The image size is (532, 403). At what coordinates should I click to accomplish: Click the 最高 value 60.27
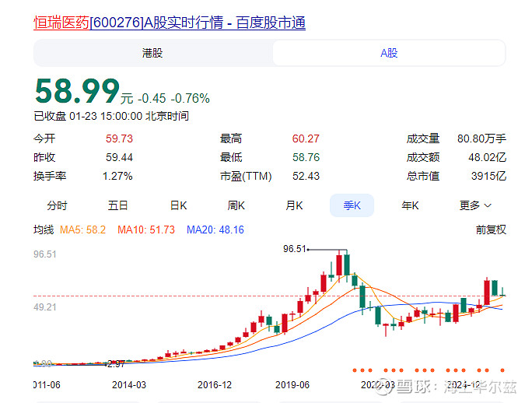point(306,138)
